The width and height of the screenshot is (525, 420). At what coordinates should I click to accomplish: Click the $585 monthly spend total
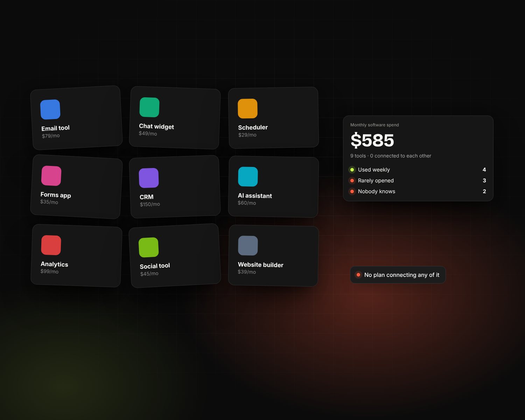pos(372,140)
